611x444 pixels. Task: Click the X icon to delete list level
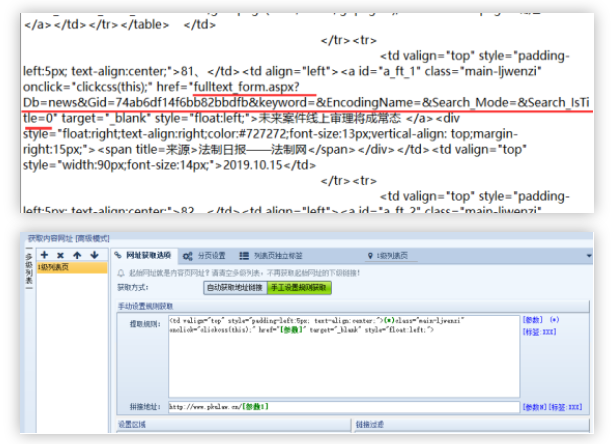(x=60, y=255)
